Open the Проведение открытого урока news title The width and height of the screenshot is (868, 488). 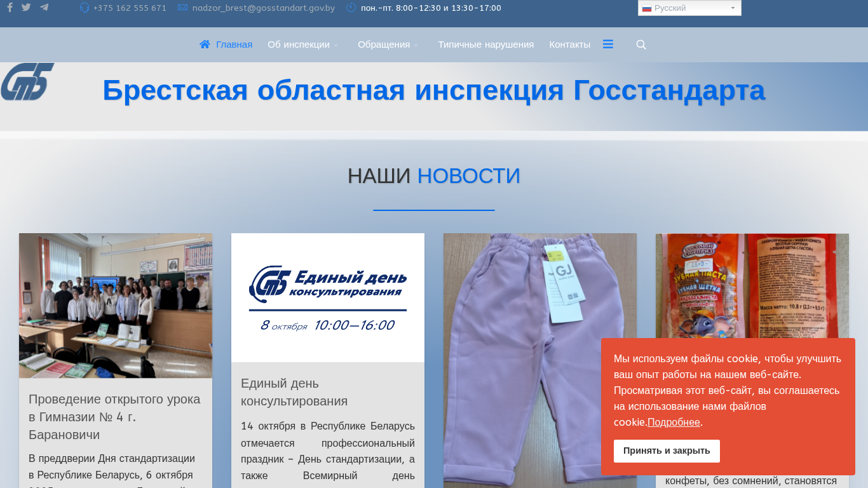[114, 417]
